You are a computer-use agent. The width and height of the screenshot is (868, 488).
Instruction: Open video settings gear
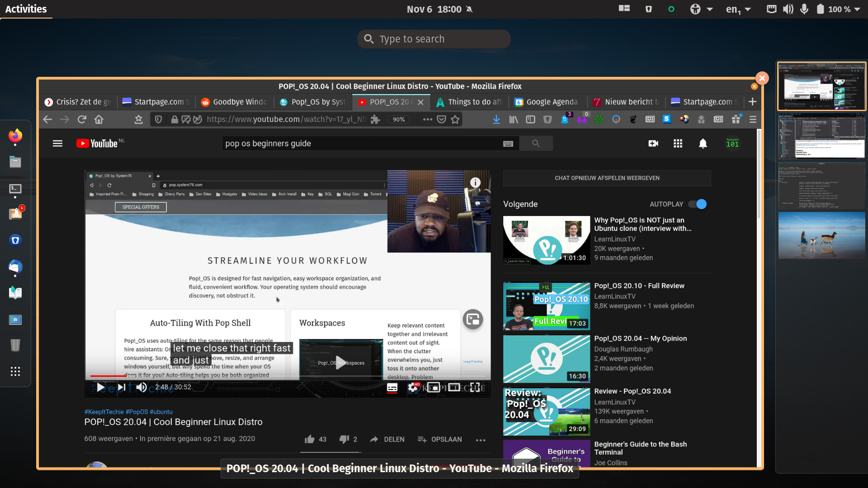point(413,387)
